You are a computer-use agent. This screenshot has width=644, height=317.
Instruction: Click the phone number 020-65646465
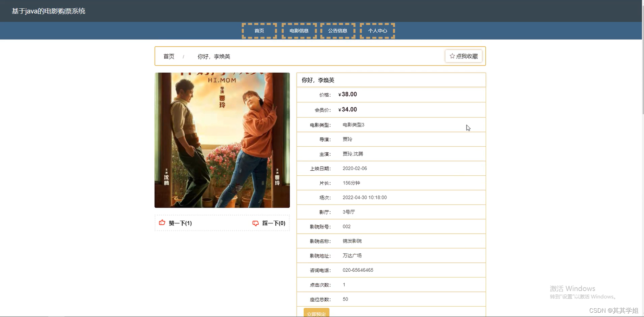point(358,270)
